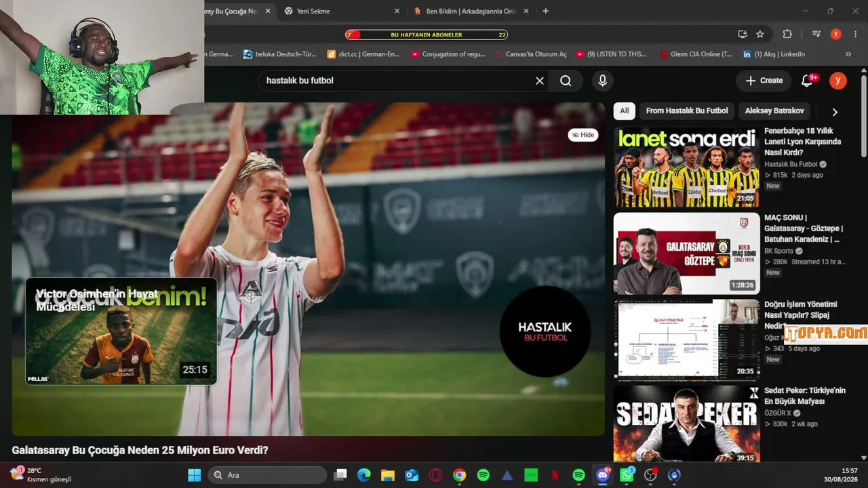Screen dimensions: 868x488
Task: Click title 'Sedat Peker: Türkiye'nin En Büyük Mafyası'
Action: 805,396
